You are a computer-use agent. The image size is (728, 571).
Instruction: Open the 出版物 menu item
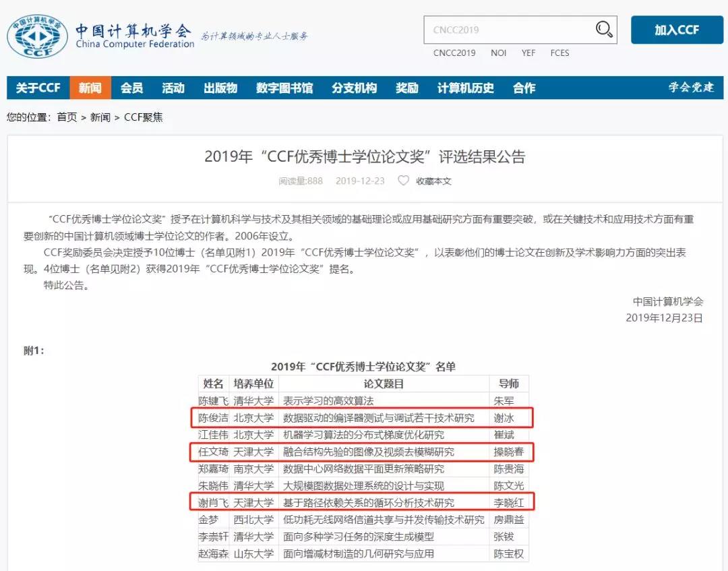(220, 88)
